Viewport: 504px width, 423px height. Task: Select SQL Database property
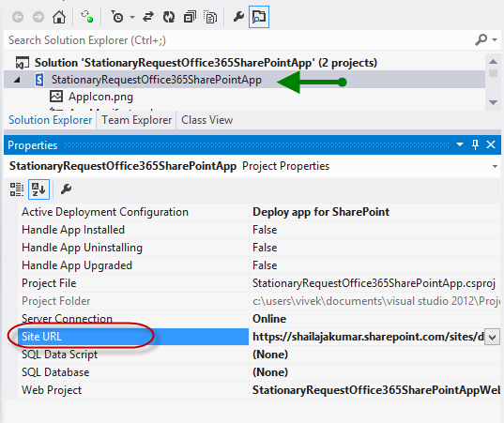pos(133,372)
